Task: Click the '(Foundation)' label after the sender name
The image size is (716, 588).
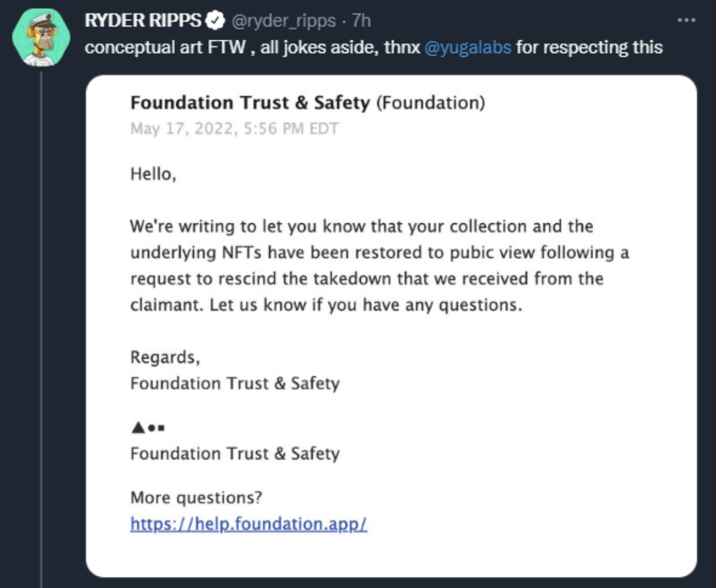Action: [x=430, y=103]
